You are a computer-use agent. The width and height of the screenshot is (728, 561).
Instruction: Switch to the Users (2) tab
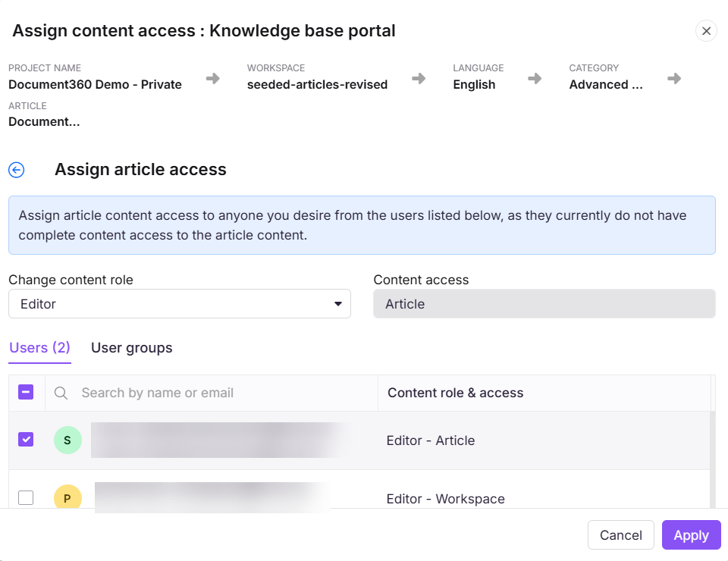[40, 347]
